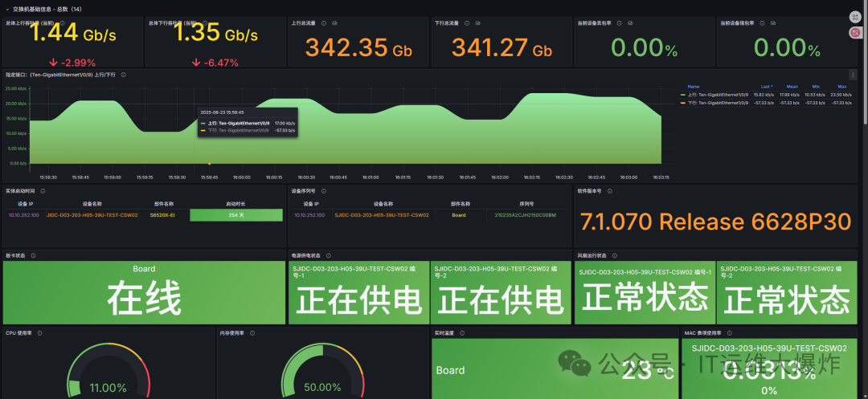This screenshot has height=399, width=868.
Task: Click yellow color swatch of 下行 legend series
Action: pyautogui.click(x=682, y=103)
